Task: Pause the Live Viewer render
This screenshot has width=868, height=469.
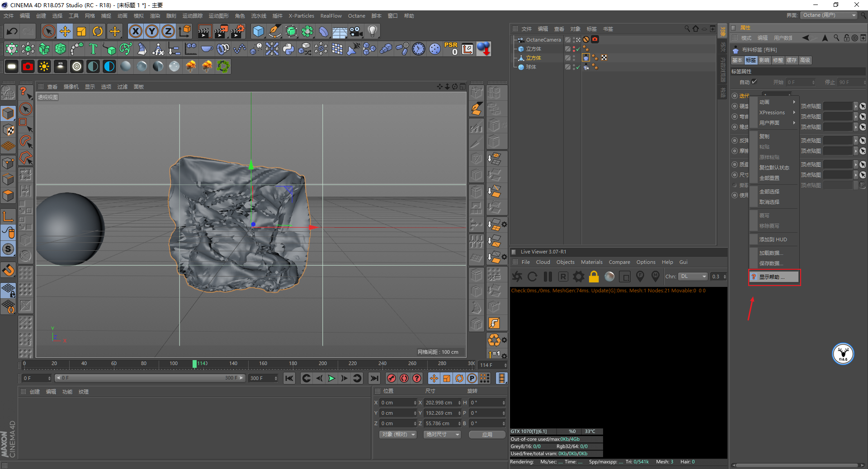Action: click(548, 277)
